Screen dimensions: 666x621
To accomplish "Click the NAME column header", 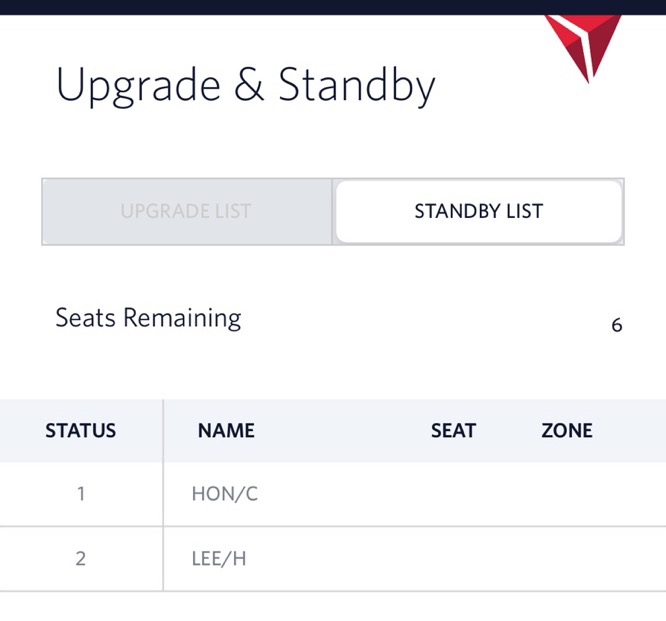I will point(226,430).
